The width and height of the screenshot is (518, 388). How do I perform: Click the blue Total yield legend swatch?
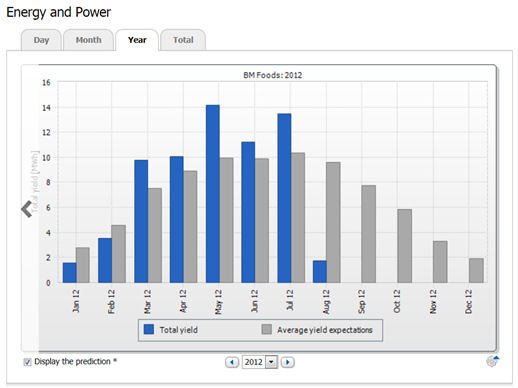pyautogui.click(x=149, y=329)
